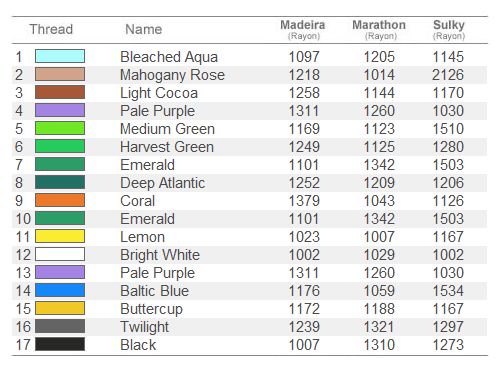Pick the Light Cocoa brown swatch
500x366 pixels.
pyautogui.click(x=60, y=92)
